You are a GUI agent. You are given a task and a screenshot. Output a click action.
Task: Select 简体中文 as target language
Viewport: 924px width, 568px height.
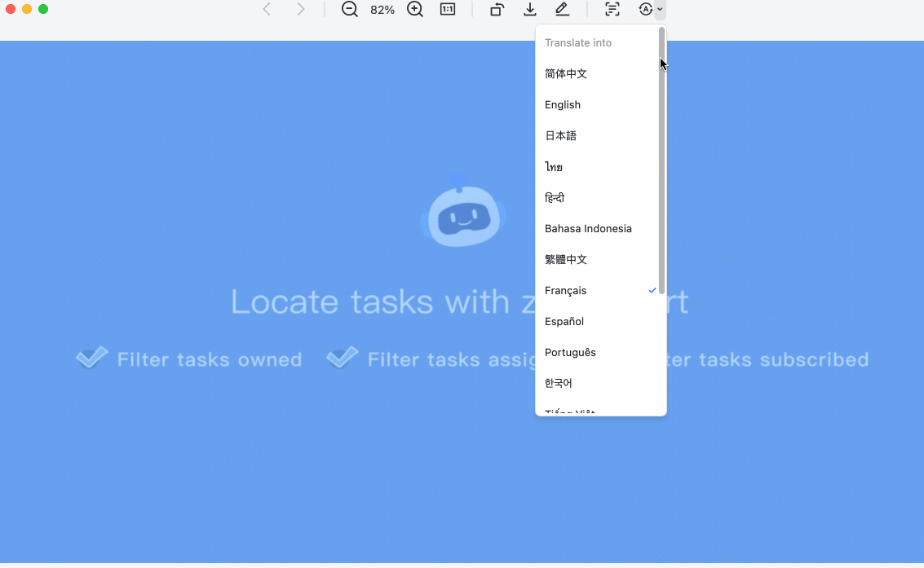coord(566,73)
